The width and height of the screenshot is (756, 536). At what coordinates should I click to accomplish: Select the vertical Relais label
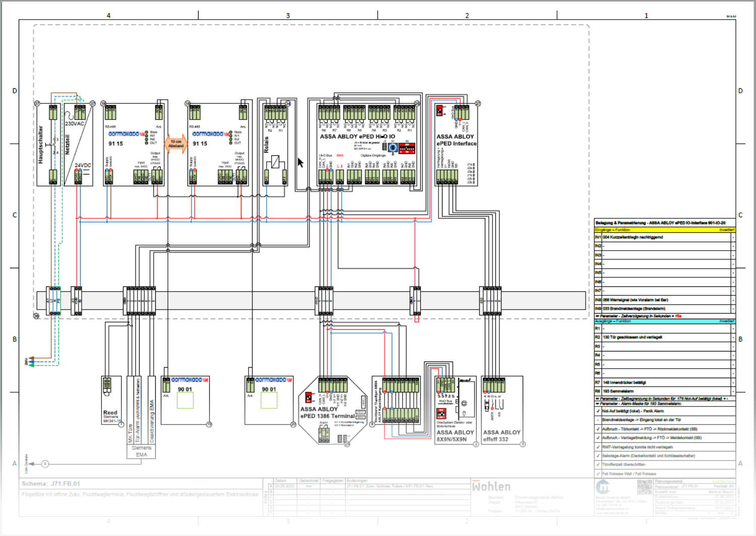point(267,145)
